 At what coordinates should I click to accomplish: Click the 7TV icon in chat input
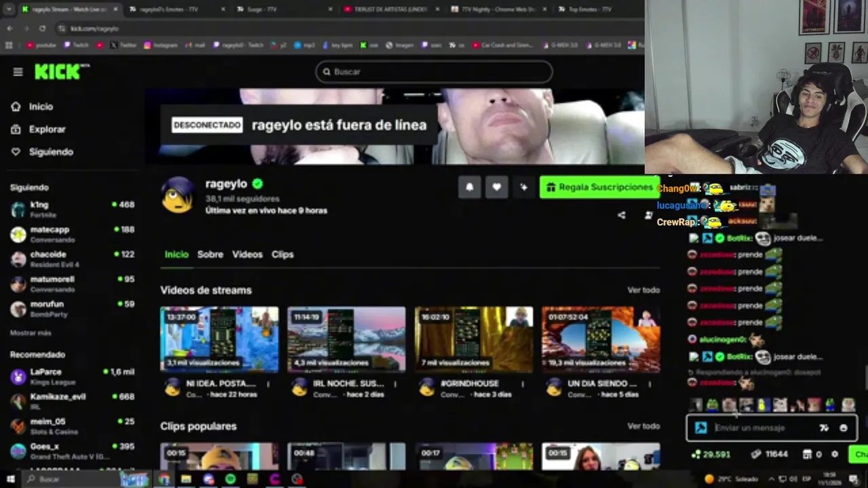click(x=824, y=428)
